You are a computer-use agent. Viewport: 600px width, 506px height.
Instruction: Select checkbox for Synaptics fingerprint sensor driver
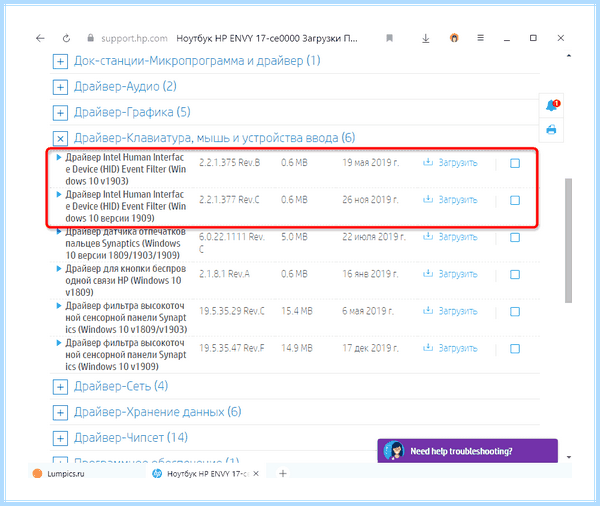[515, 237]
